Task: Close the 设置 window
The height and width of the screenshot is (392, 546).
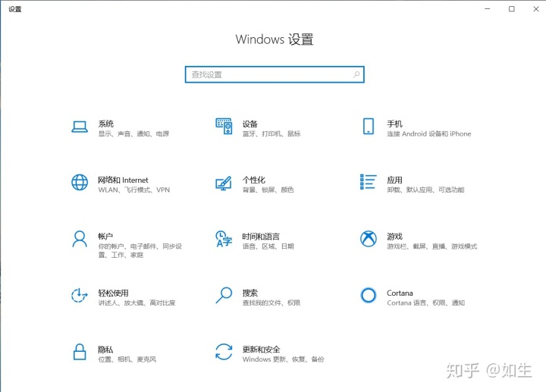Action: pos(536,8)
